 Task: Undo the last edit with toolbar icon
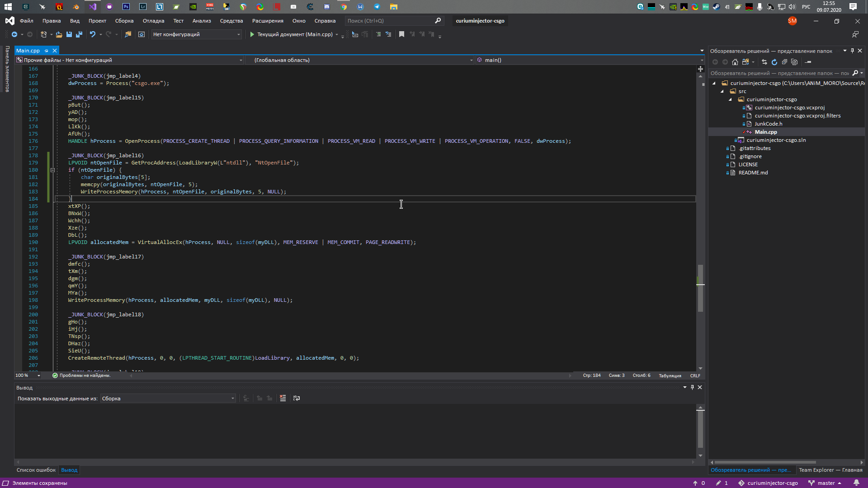(x=92, y=34)
